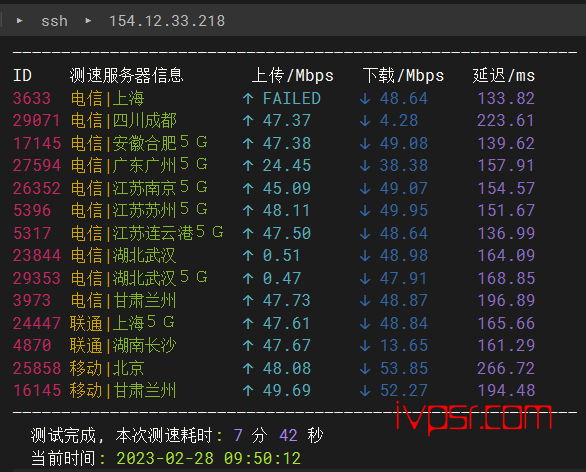The image size is (586, 472).
Task: Click server ID 16145
Action: pyautogui.click(x=37, y=391)
